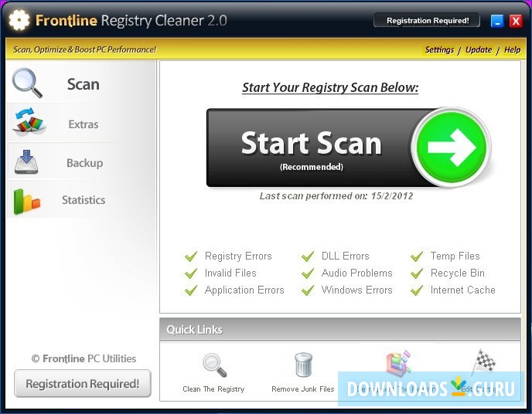This screenshot has width=532, height=414.
Task: Toggle the Registry Errors checkmark
Action: click(191, 256)
